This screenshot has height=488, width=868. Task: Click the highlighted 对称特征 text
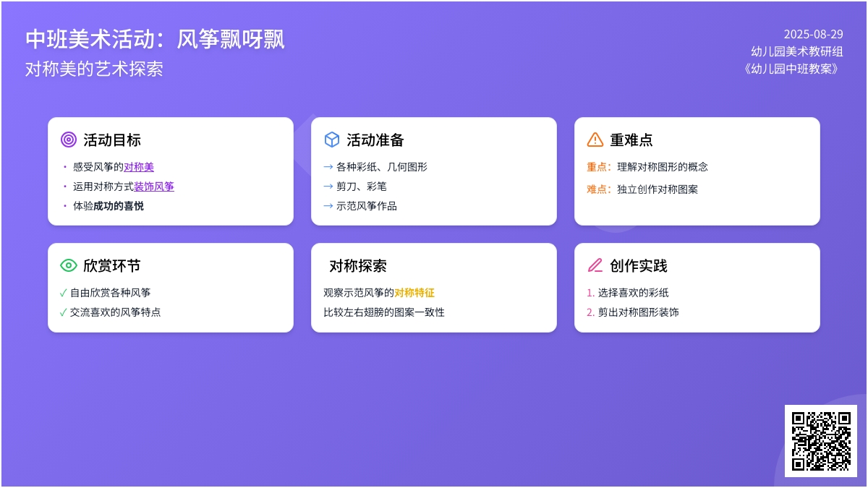click(x=414, y=293)
